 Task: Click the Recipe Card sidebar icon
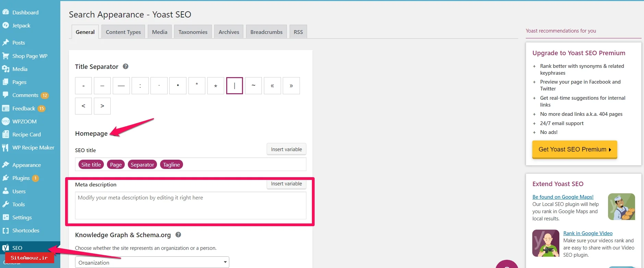pyautogui.click(x=5, y=134)
